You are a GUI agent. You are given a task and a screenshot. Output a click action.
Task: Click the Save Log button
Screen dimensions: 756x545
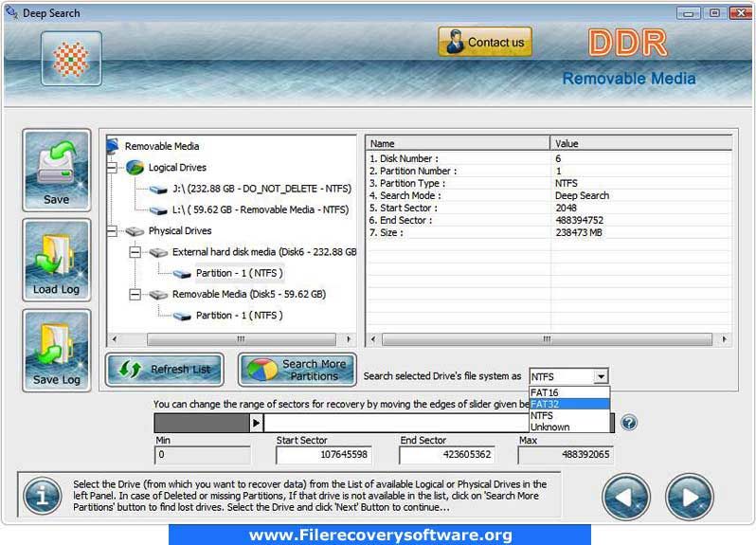click(57, 351)
